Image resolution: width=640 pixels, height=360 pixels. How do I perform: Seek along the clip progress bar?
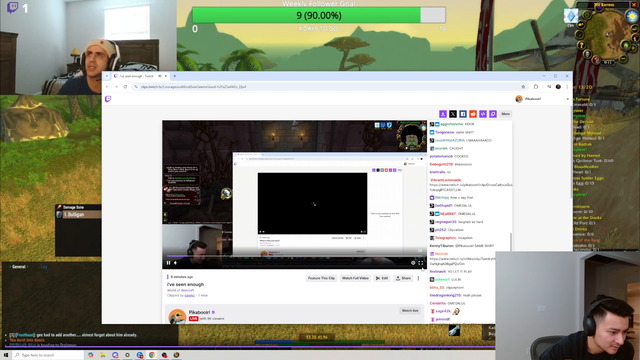click(294, 256)
